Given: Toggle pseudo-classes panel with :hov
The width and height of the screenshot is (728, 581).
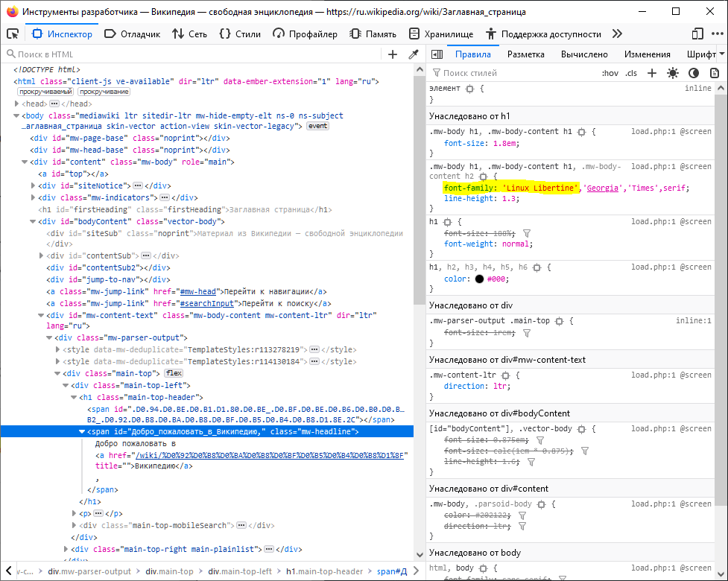Looking at the screenshot, I should coord(610,73).
